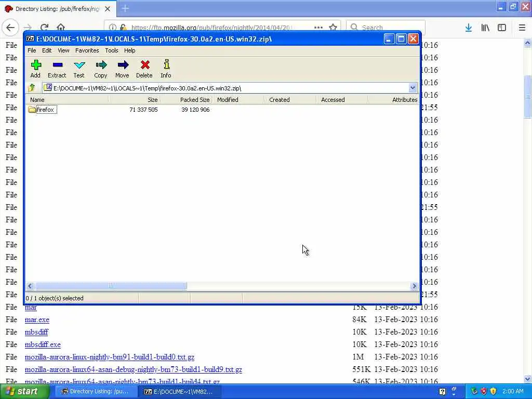Open the mbsdiff link
Screen dimensions: 532x399
tap(36, 332)
